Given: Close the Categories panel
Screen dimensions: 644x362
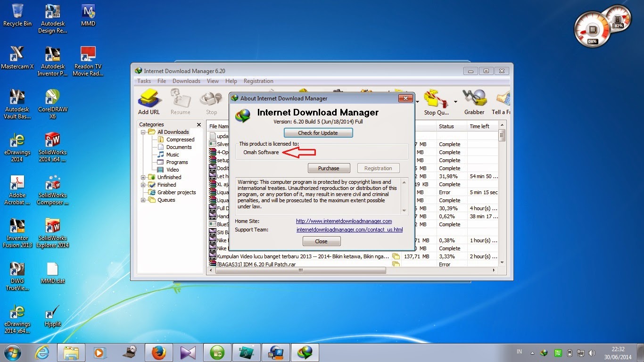Looking at the screenshot, I should 199,125.
